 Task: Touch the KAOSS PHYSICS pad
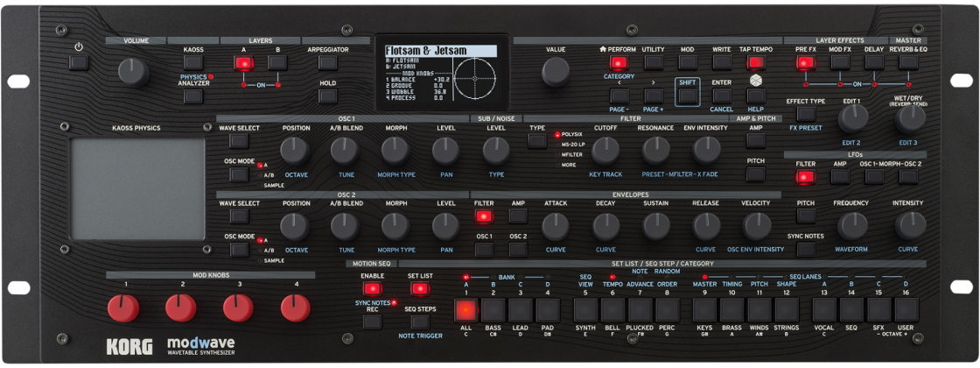[137, 189]
